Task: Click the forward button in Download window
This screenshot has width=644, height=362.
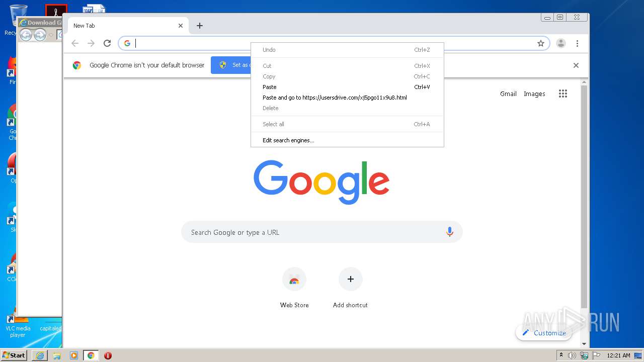Action: (x=40, y=35)
